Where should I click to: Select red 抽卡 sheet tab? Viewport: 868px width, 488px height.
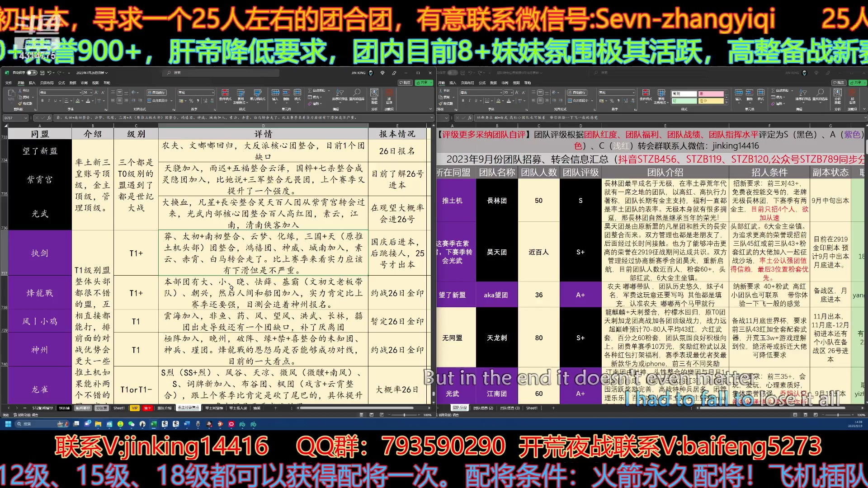147,408
